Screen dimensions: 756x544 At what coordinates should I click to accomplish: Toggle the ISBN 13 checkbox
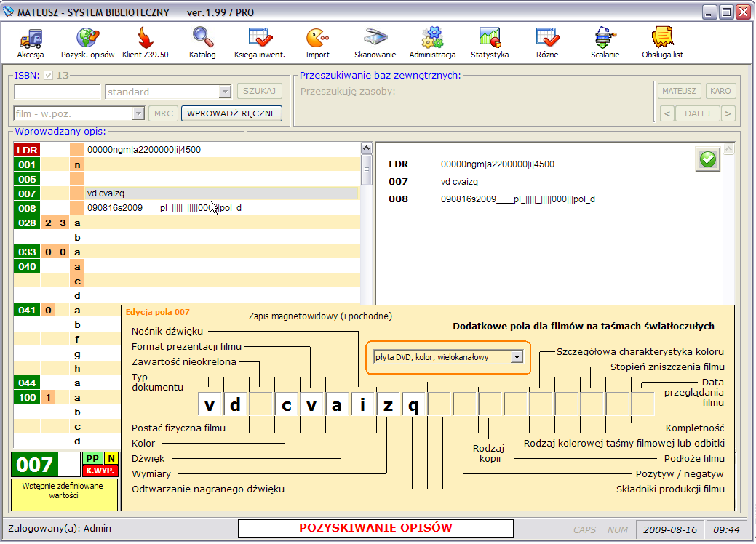49,75
